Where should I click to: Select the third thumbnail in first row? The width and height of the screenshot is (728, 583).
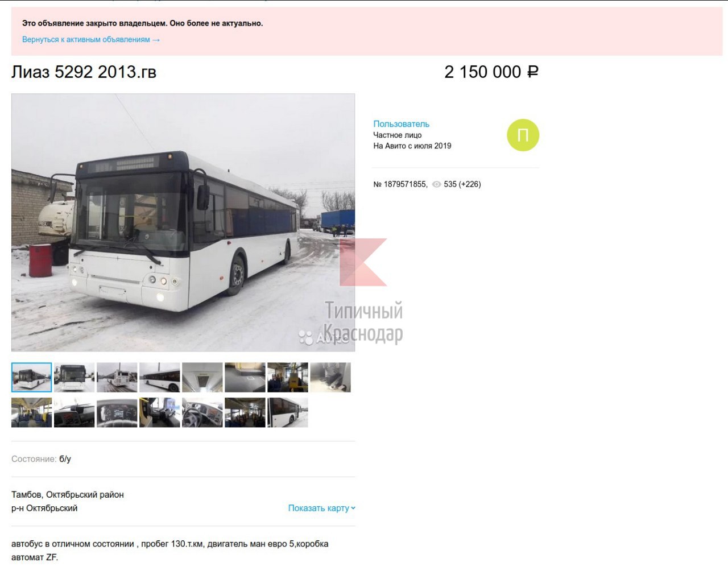[x=117, y=377]
